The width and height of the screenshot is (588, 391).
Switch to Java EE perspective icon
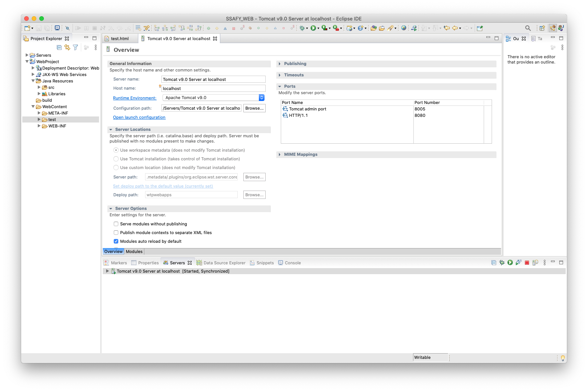coord(553,28)
